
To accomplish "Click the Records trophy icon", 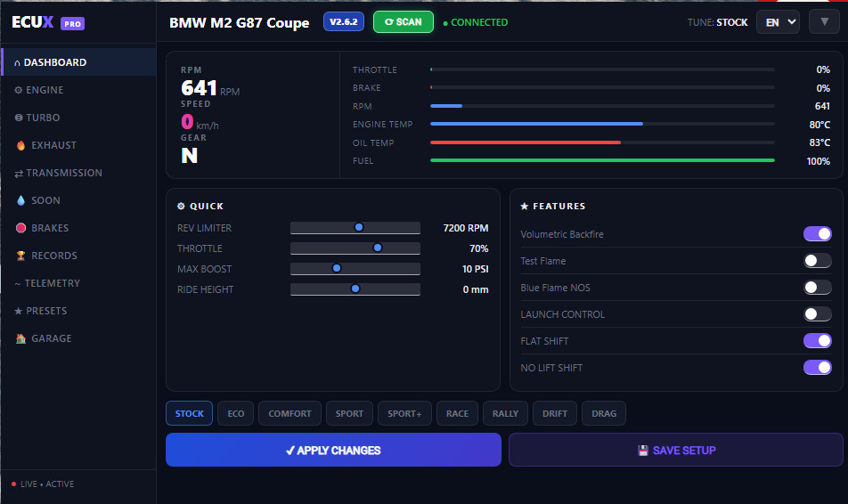I will point(21,256).
